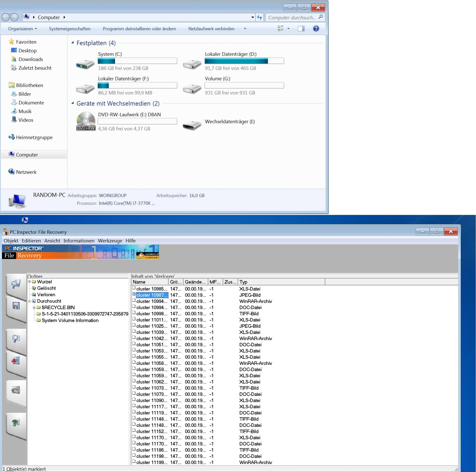
Task: Click the Explorer back arrow button
Action: pos(6,17)
